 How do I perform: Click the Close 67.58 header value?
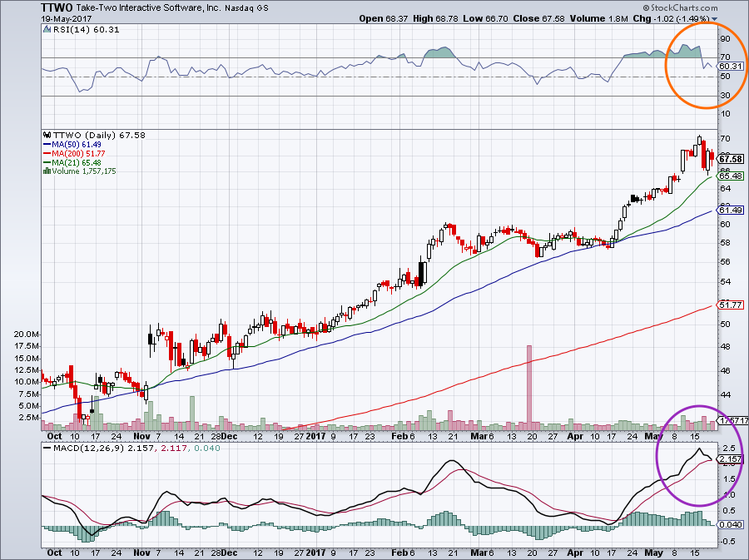[538, 18]
